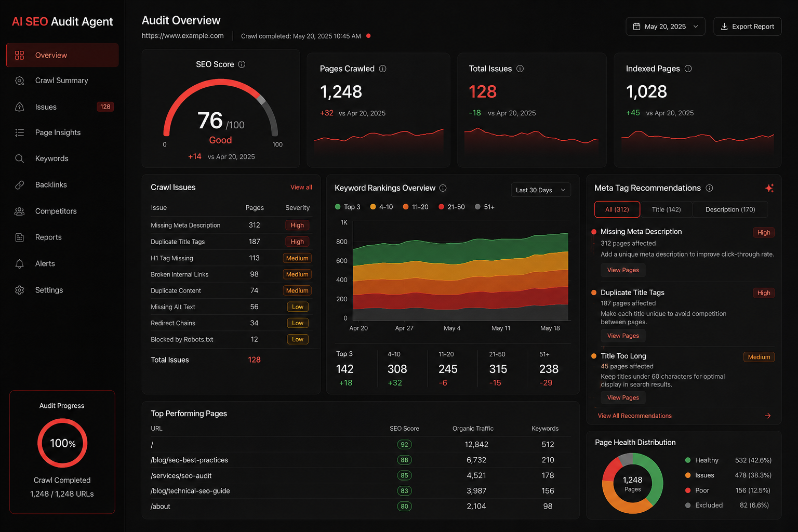Click the Page Insights list icon
The width and height of the screenshot is (798, 532).
[x=19, y=132]
